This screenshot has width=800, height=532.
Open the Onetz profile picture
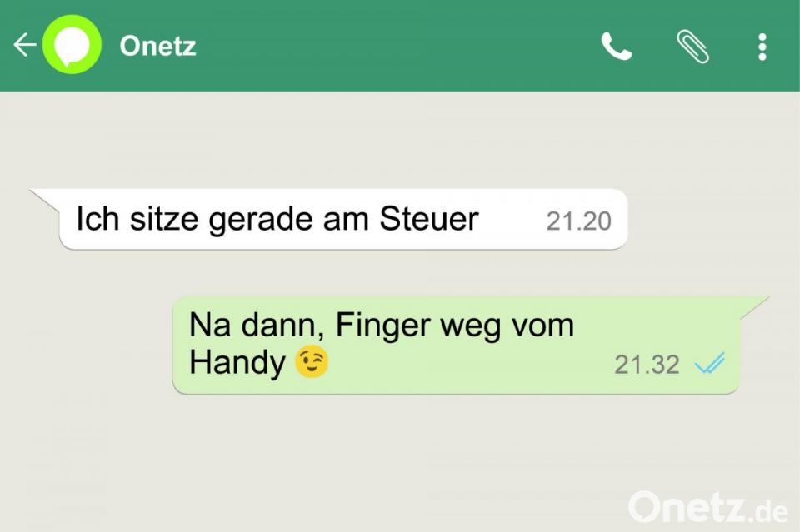pos(72,45)
